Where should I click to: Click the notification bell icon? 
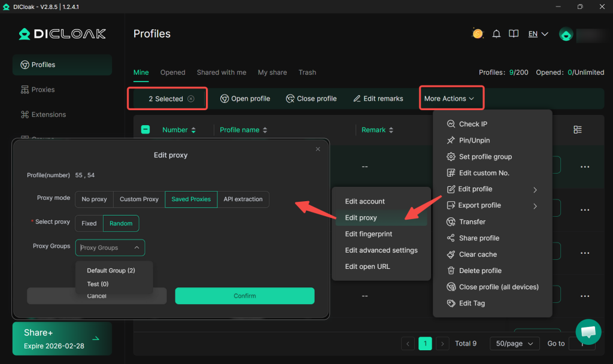click(496, 34)
